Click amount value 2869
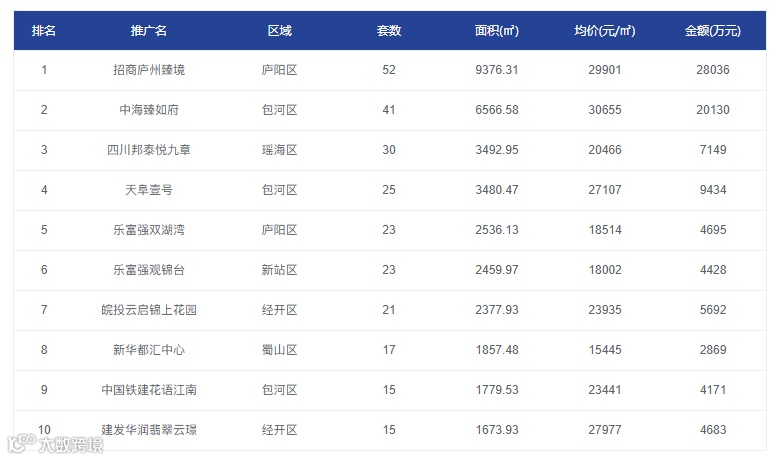Screen dimensions: 781x460 tap(713, 350)
